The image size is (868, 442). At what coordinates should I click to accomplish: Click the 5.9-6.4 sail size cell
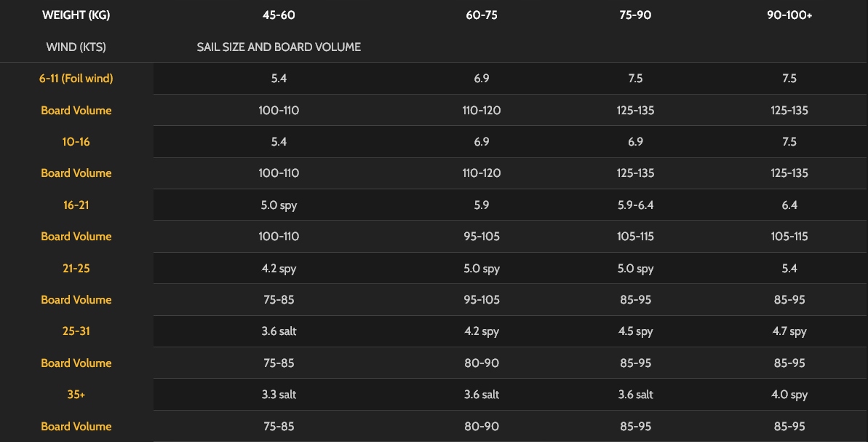(635, 205)
